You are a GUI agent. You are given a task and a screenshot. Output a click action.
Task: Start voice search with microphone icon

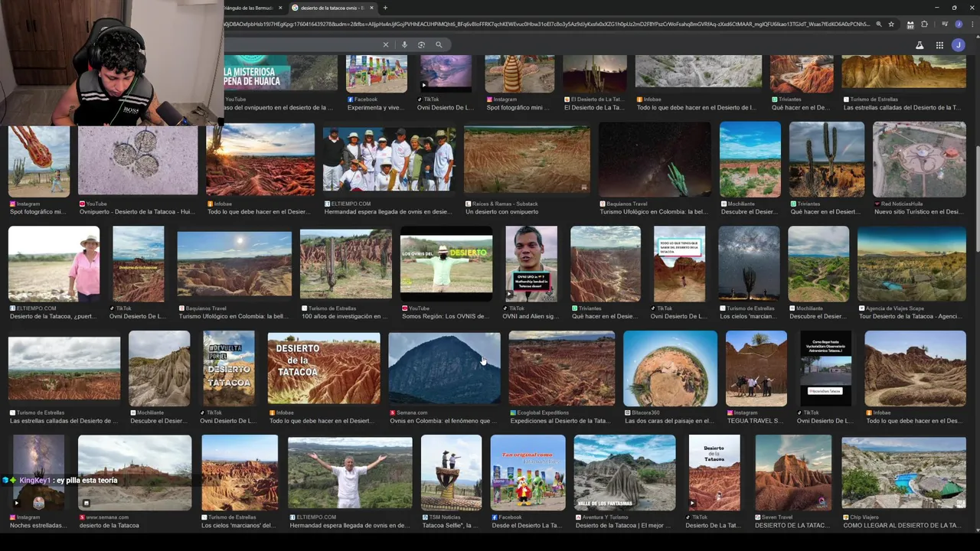click(x=404, y=44)
